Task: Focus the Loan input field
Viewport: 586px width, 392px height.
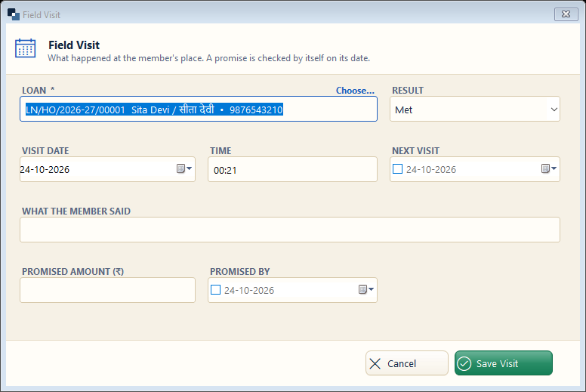Action: (199, 109)
